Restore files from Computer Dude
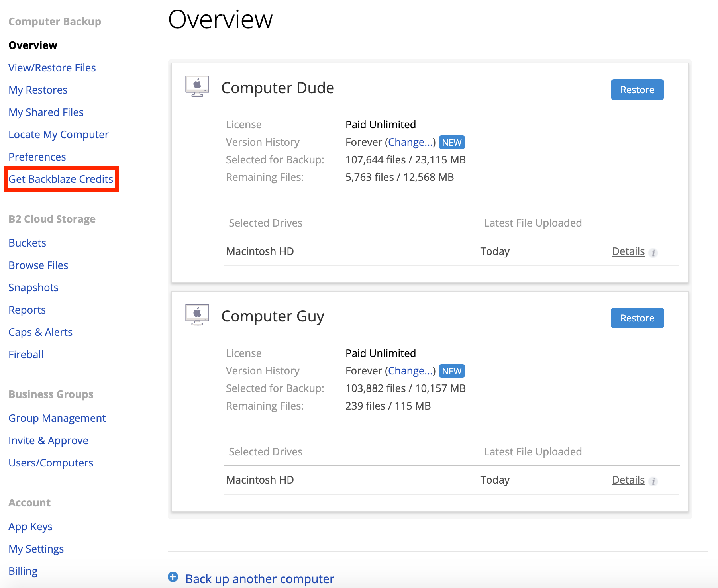 click(637, 90)
